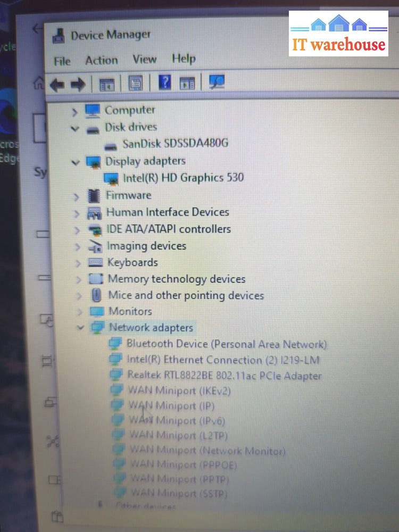Open the Action menu
The width and height of the screenshot is (399, 532).
[101, 60]
